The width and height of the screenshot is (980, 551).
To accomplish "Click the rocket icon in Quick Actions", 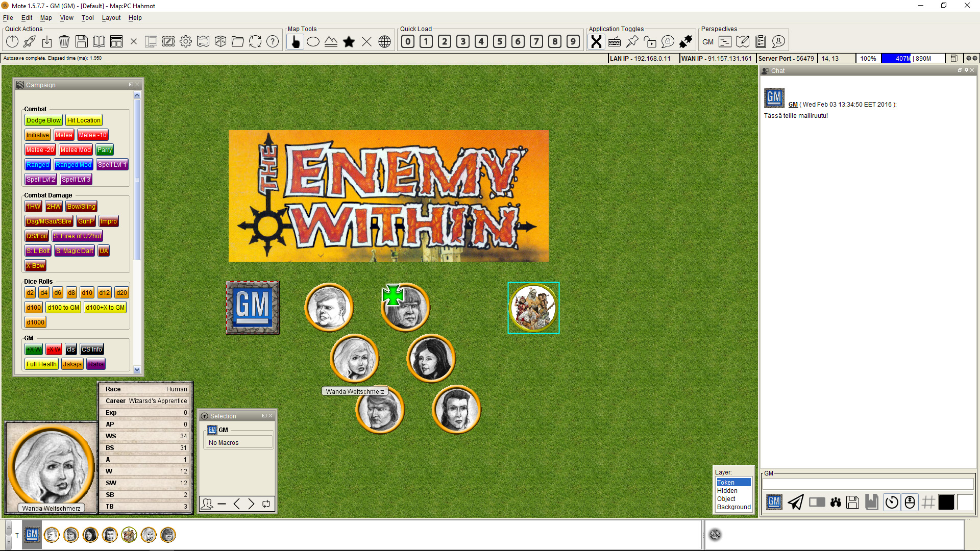I will pos(30,42).
